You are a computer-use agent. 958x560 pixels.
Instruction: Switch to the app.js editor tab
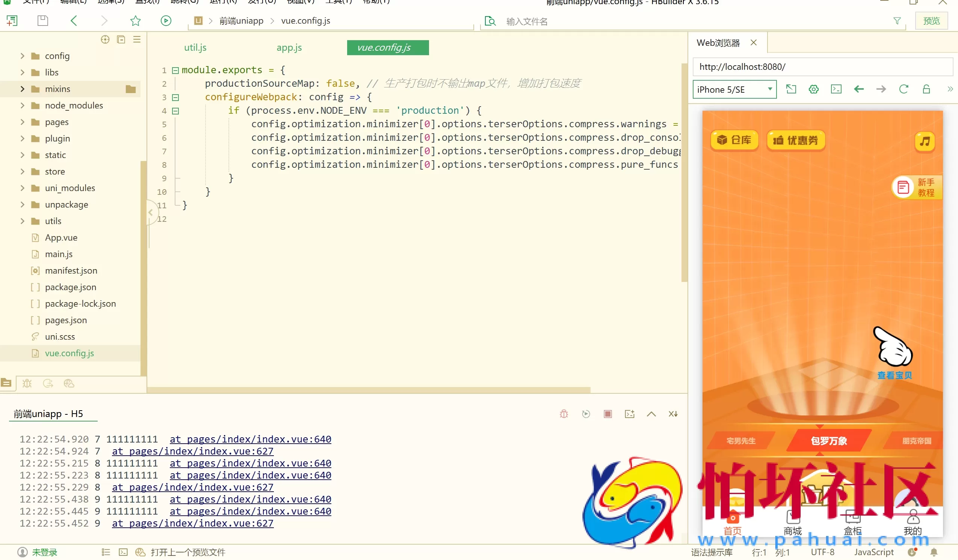pos(289,48)
